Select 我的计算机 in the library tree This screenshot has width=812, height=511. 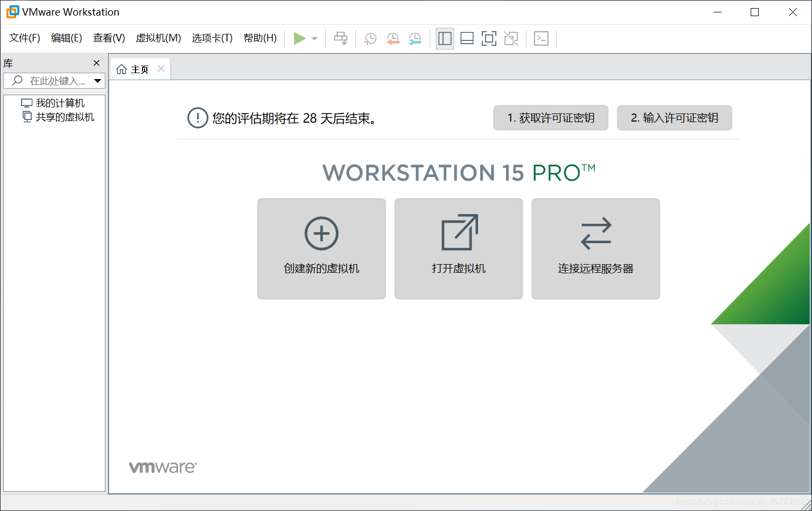(60, 103)
